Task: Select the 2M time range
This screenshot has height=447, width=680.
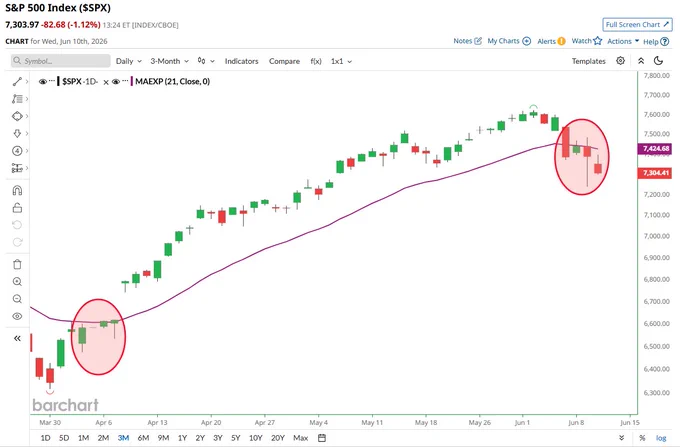Action: click(x=103, y=438)
